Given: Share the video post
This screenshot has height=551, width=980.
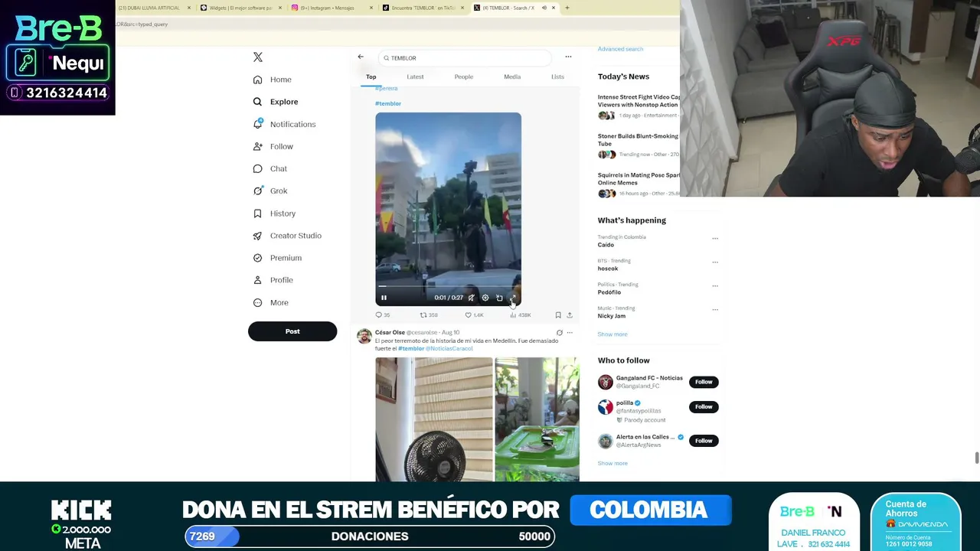Looking at the screenshot, I should pos(570,315).
